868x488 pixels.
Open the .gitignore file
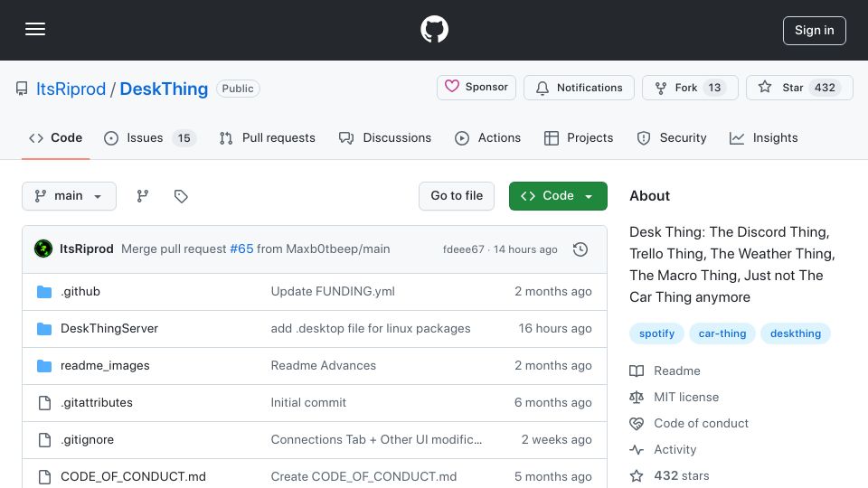[87, 440]
